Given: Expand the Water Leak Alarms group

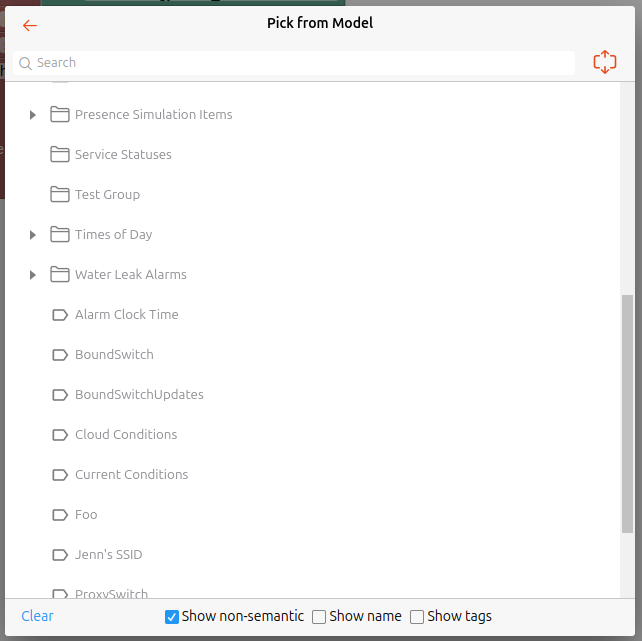Looking at the screenshot, I should click(x=33, y=275).
